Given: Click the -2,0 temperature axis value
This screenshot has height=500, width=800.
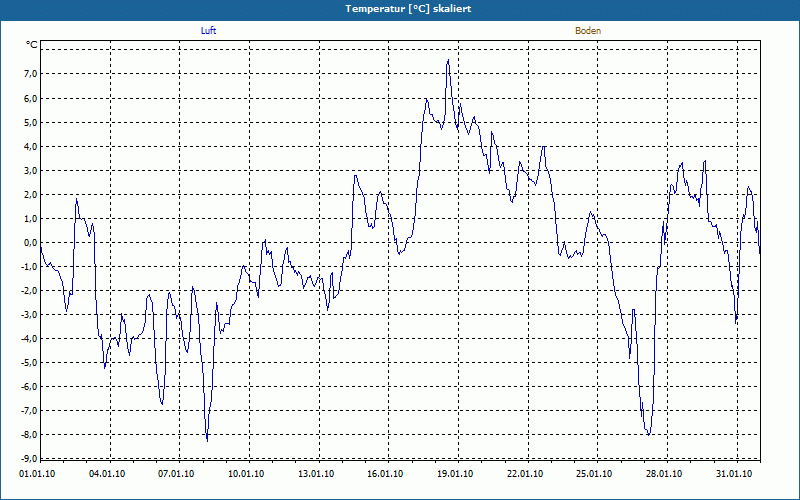Looking at the screenshot, I should 29,290.
